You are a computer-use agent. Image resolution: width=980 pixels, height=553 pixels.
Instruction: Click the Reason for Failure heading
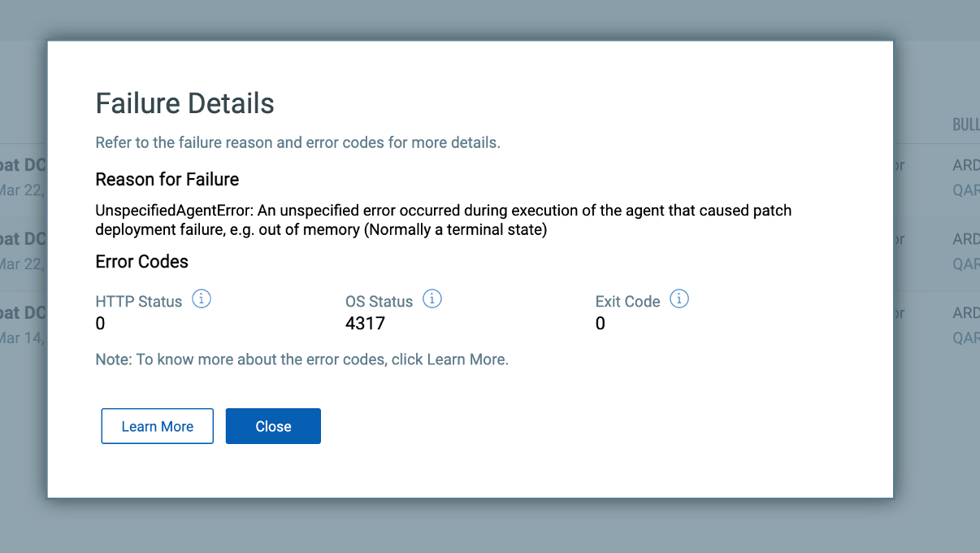pyautogui.click(x=167, y=179)
